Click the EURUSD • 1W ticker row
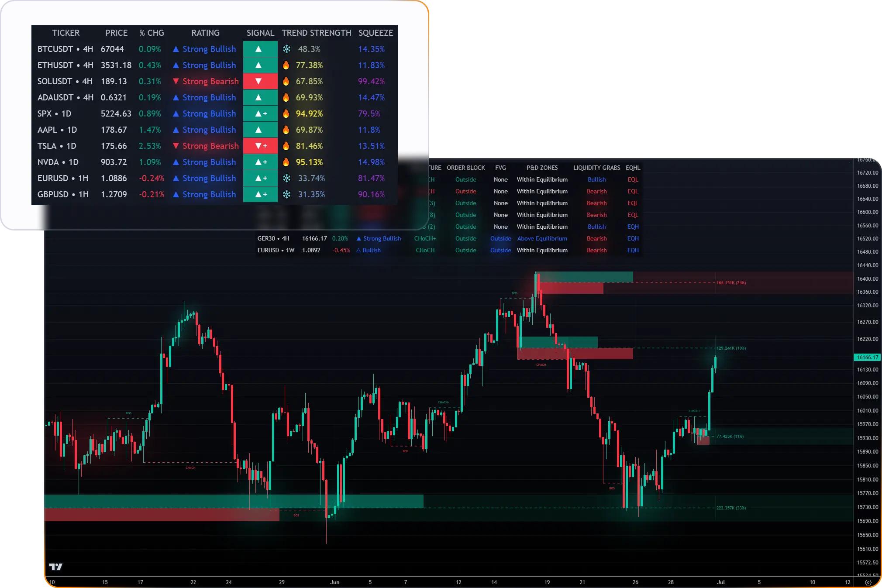 click(x=276, y=250)
